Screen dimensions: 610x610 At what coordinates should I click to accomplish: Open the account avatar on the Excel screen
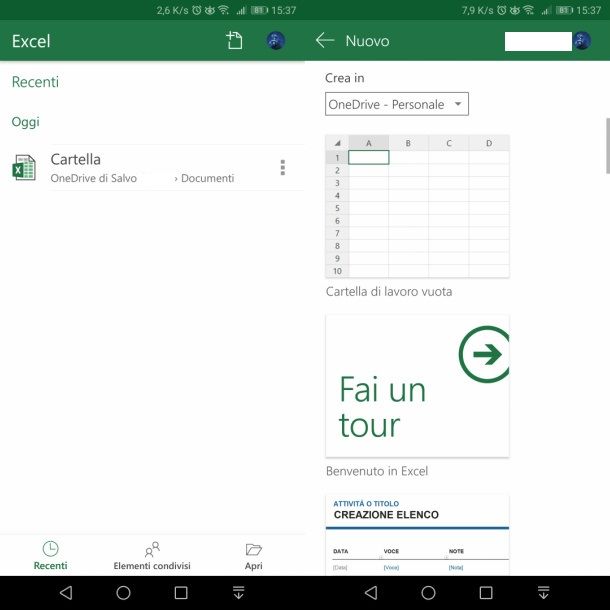(x=275, y=41)
